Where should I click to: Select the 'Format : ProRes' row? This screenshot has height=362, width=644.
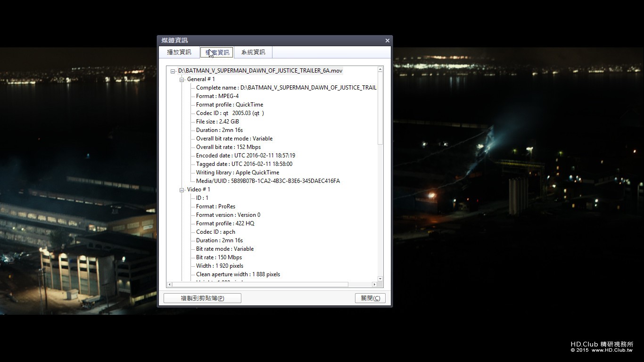coord(215,206)
